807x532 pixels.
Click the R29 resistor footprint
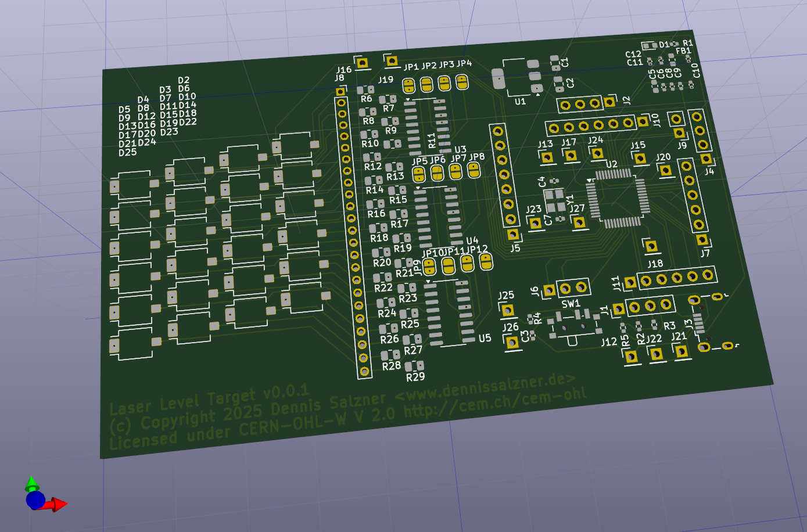(414, 366)
